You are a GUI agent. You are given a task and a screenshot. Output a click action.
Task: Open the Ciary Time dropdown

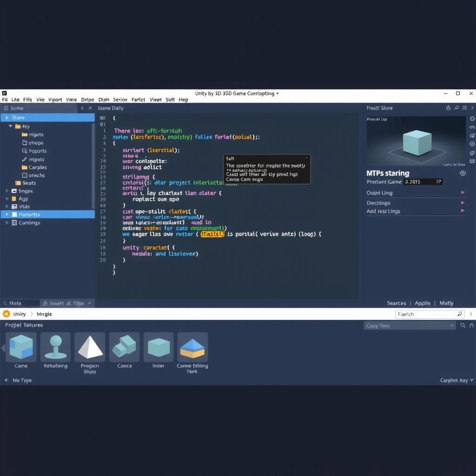pyautogui.click(x=408, y=325)
